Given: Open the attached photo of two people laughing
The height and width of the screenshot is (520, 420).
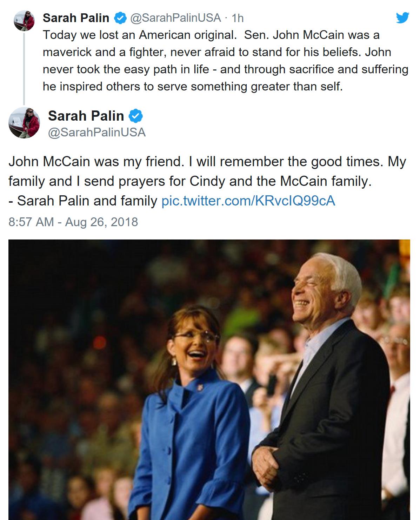Looking at the screenshot, I should (x=209, y=379).
